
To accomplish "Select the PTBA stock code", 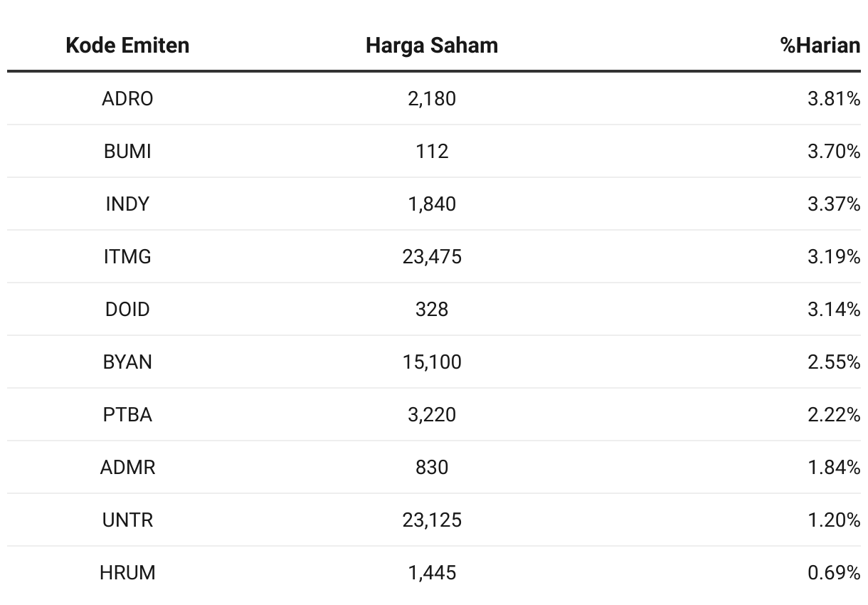I will coord(127,414).
